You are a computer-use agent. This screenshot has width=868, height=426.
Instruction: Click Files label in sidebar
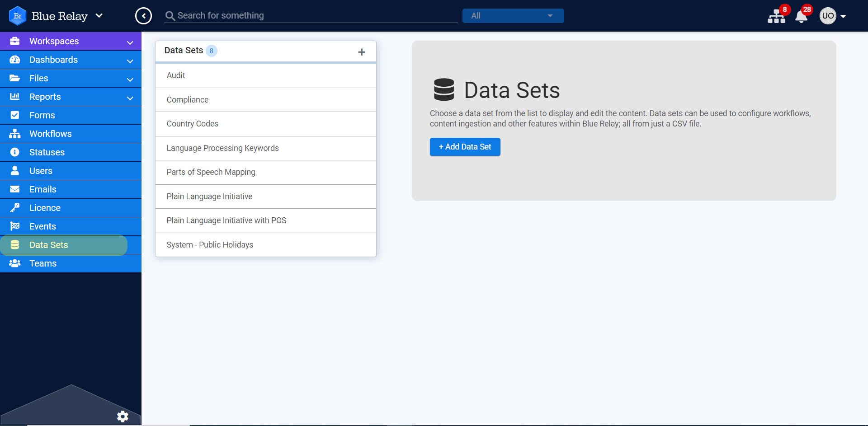[x=39, y=78]
